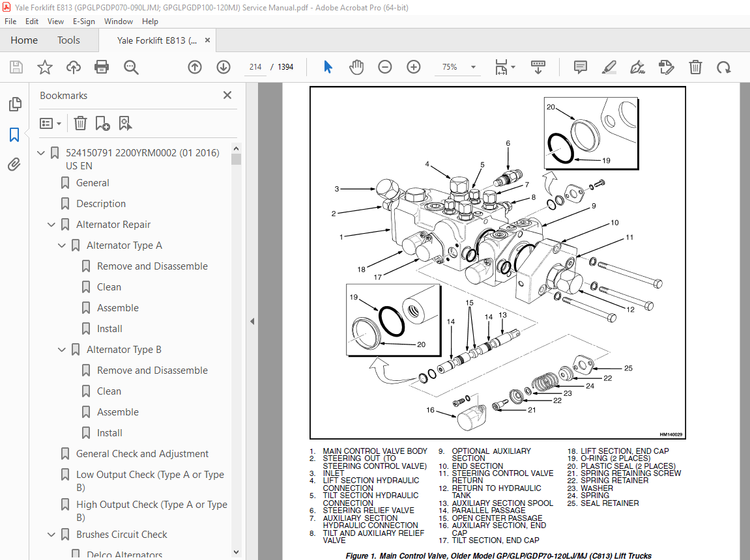This screenshot has width=750, height=560.
Task: Open Clean bookmark under Type A
Action: click(x=109, y=287)
